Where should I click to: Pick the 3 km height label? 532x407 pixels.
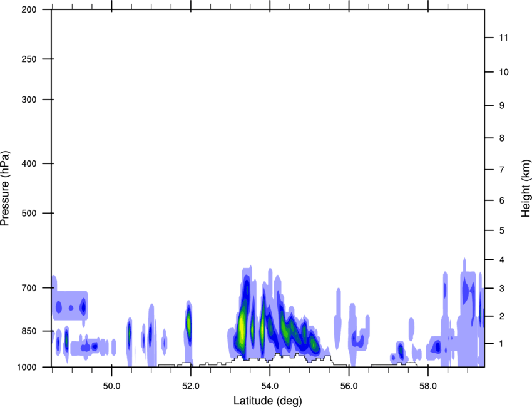point(502,288)
